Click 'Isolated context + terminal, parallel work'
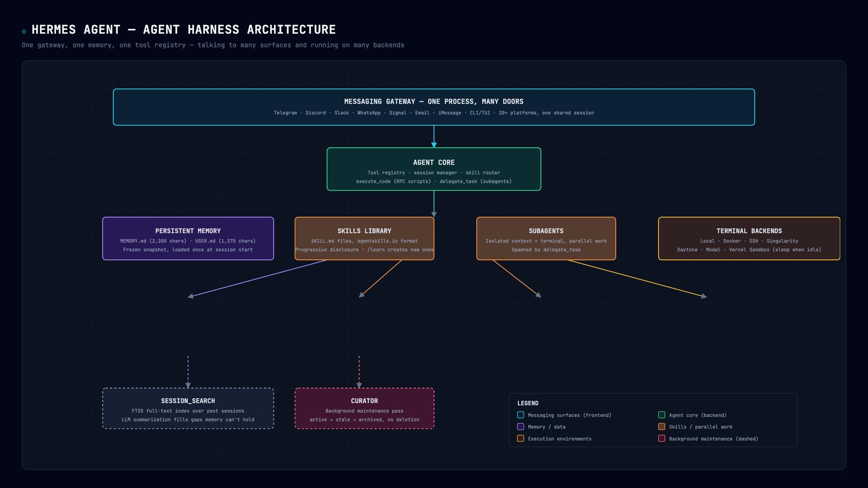 tap(546, 241)
